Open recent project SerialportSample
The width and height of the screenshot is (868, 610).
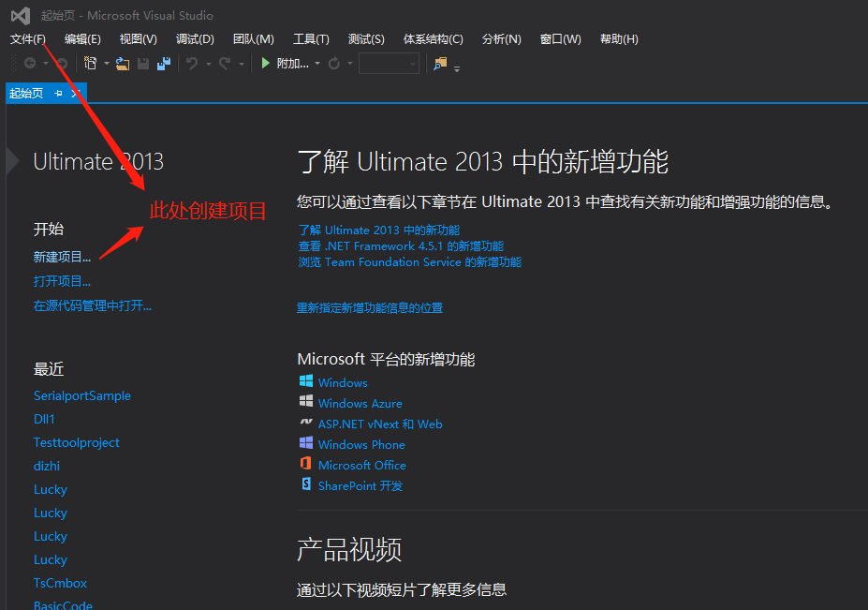click(x=82, y=395)
